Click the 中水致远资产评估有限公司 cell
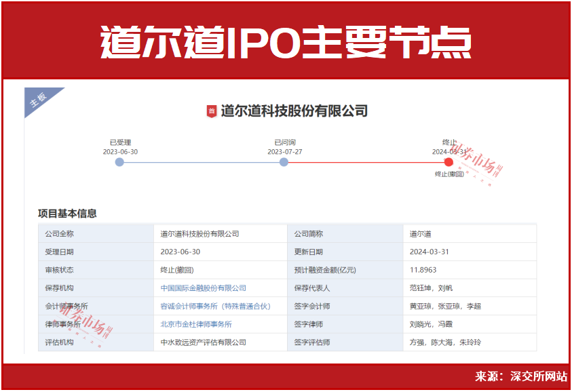This screenshot has height=392, width=572. click(221, 342)
